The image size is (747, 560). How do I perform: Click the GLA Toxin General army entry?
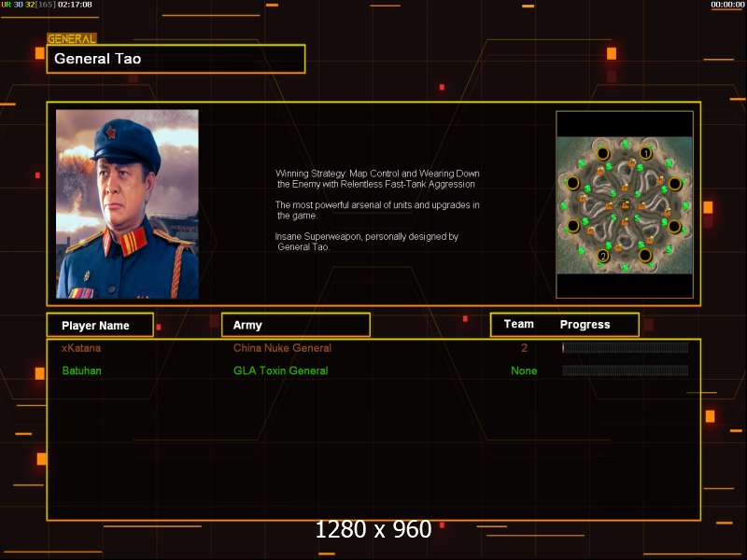point(281,371)
